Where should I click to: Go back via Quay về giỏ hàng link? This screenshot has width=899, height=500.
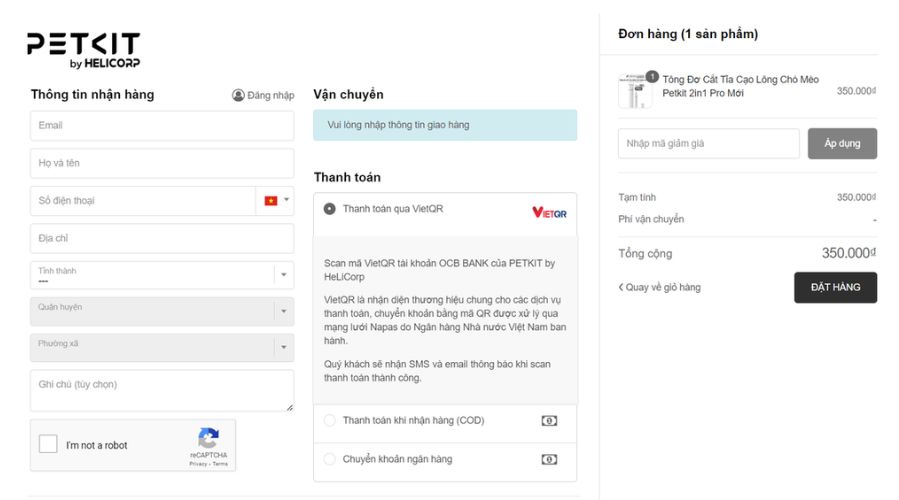(659, 287)
